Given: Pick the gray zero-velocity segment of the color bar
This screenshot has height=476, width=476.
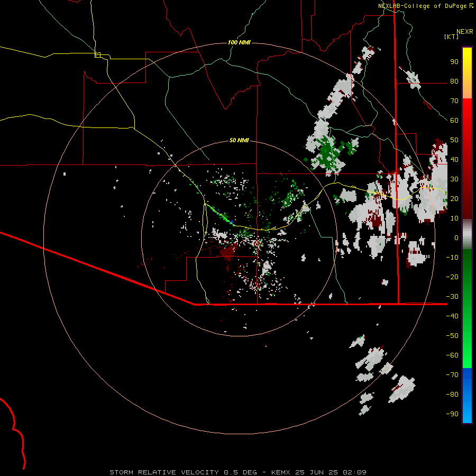Looking at the screenshot, I should (x=467, y=234).
